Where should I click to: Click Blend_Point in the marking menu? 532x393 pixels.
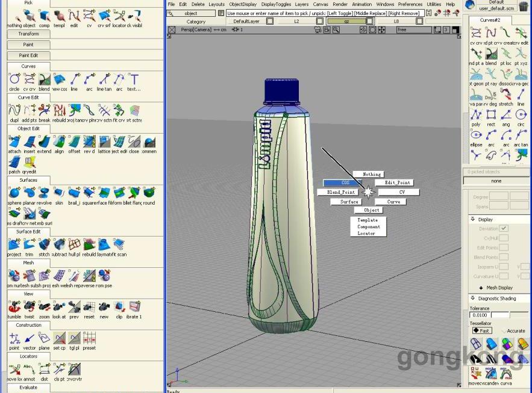coord(337,192)
